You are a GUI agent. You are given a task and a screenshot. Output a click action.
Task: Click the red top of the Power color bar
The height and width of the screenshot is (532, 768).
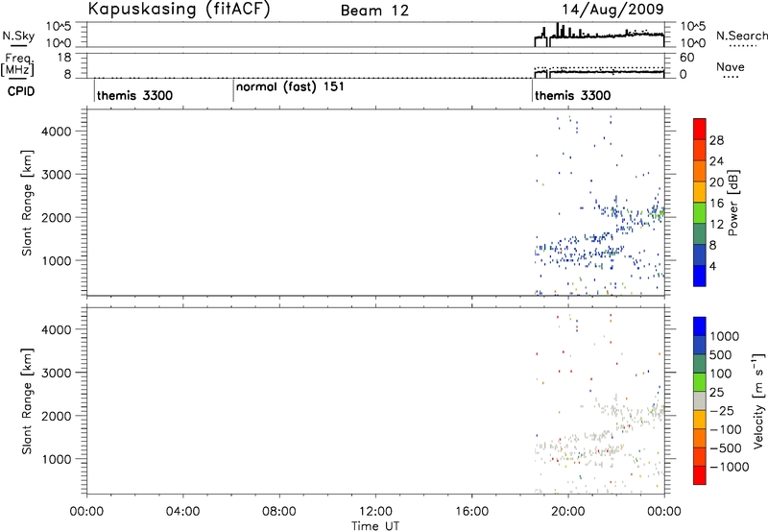[700, 129]
